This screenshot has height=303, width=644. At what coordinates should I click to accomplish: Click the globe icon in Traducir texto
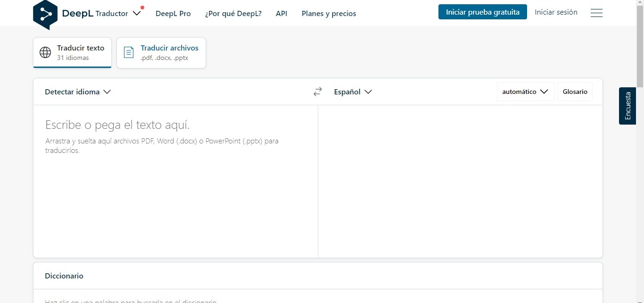(x=45, y=52)
